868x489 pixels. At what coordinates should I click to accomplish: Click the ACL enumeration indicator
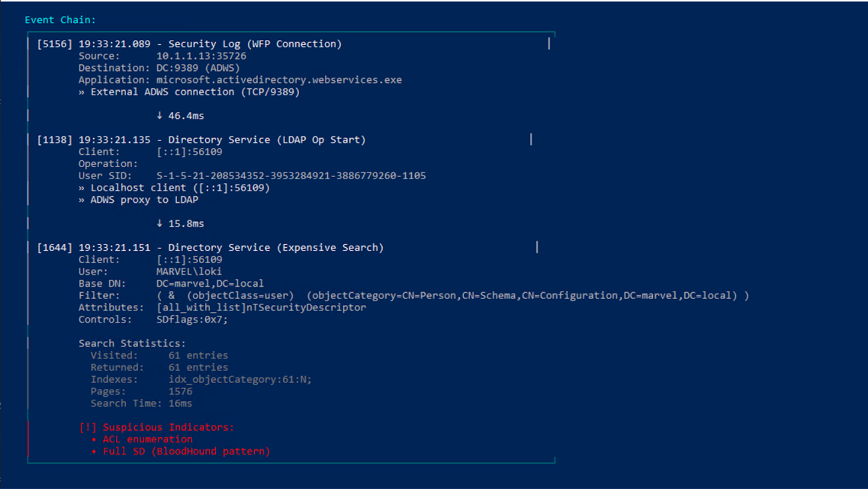pyautogui.click(x=148, y=439)
